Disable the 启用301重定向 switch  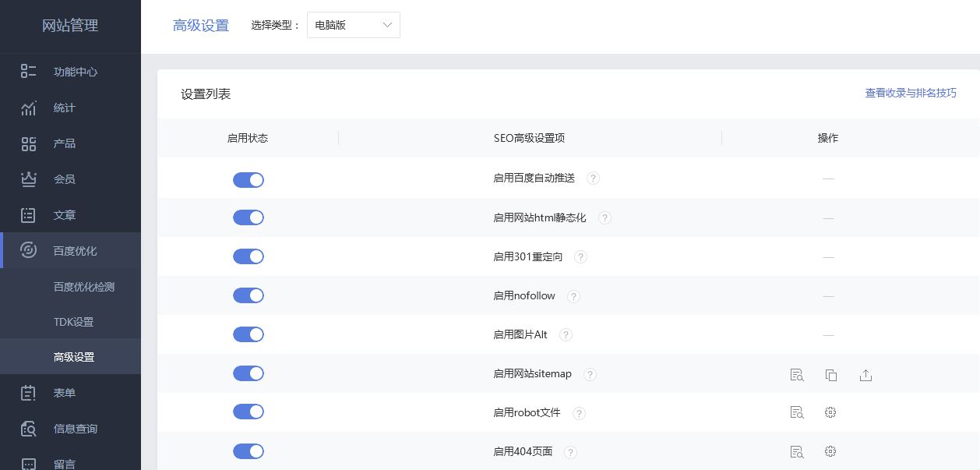(249, 256)
